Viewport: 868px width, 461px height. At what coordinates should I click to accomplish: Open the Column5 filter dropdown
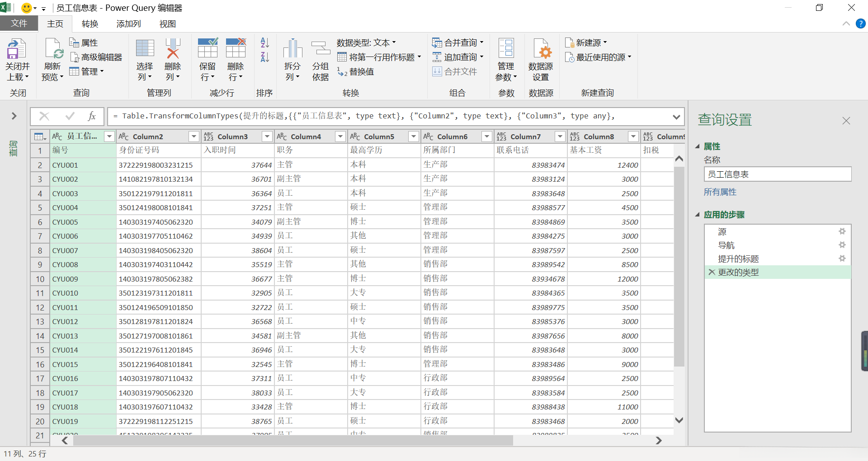[x=413, y=136]
